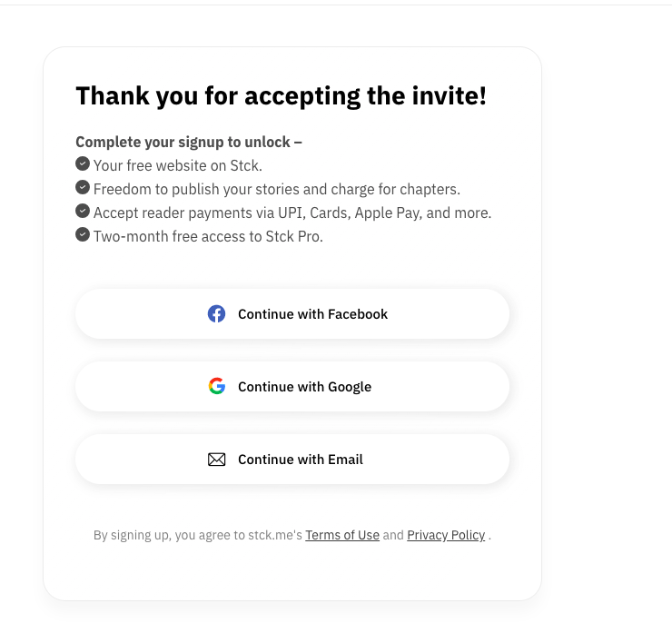
Task: Click the 'Accept reader payments via UPI' line
Action: [x=292, y=213]
